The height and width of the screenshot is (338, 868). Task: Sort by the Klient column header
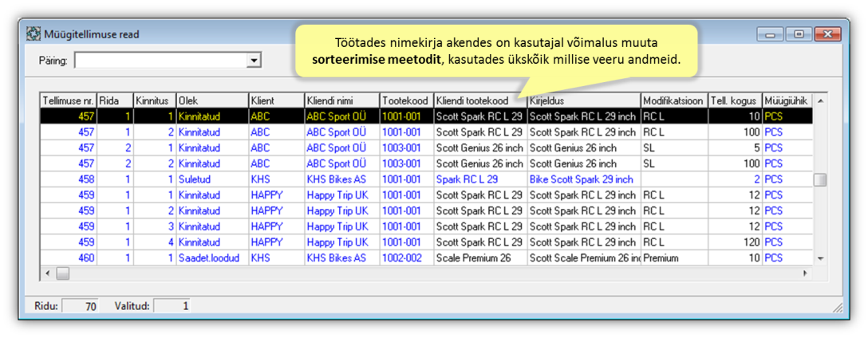[x=276, y=101]
